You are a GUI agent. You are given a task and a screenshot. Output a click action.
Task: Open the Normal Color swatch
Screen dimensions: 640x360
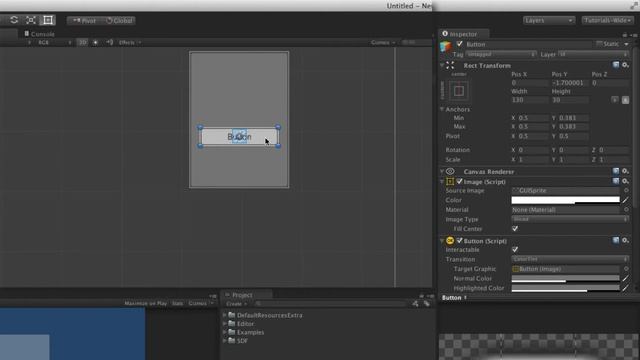pyautogui.click(x=565, y=278)
